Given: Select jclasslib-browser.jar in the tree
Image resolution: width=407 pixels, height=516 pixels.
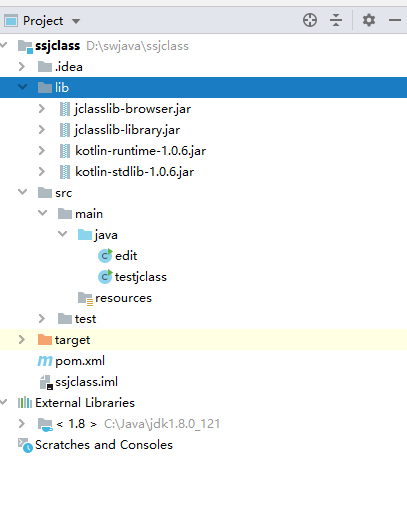Looking at the screenshot, I should coord(133,109).
